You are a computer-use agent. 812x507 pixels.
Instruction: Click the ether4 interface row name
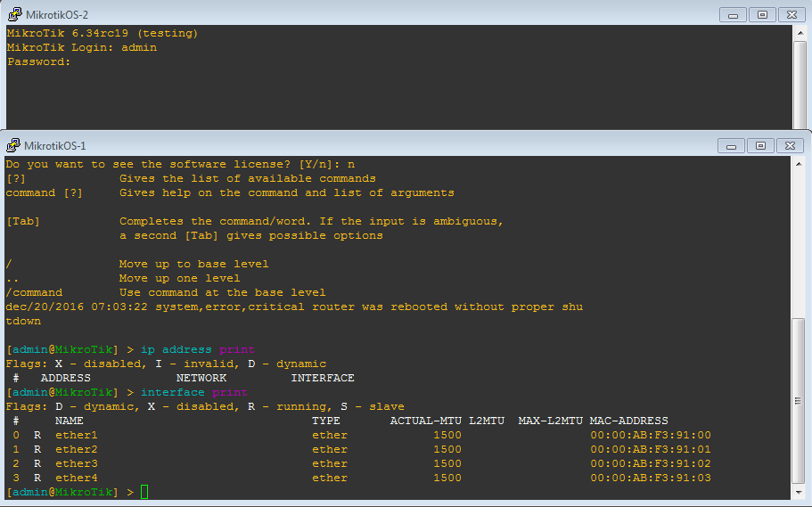[x=77, y=478]
